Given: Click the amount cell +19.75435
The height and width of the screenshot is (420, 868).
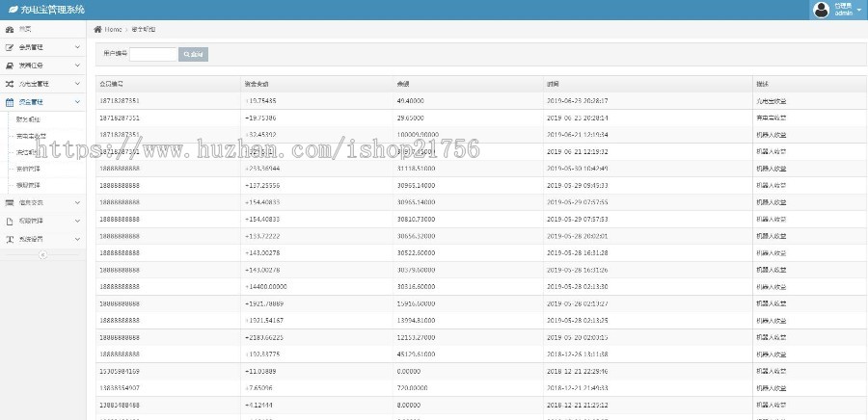Looking at the screenshot, I should [260, 101].
